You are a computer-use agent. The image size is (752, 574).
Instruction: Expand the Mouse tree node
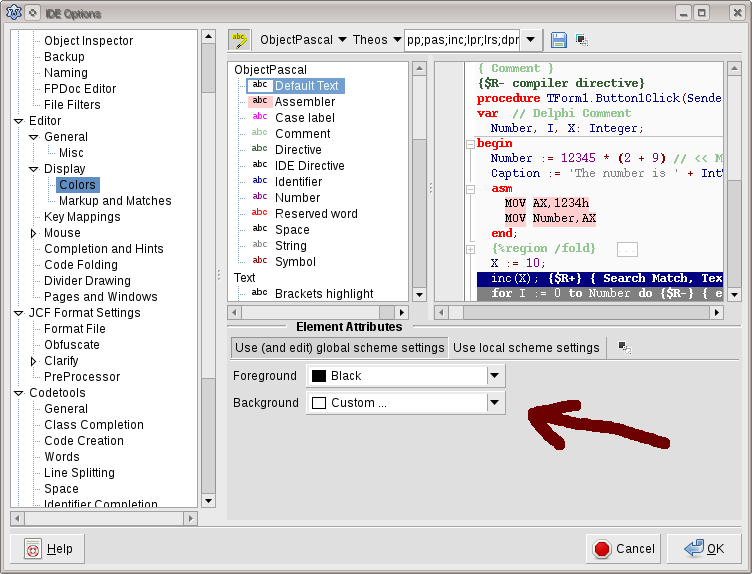click(x=34, y=233)
